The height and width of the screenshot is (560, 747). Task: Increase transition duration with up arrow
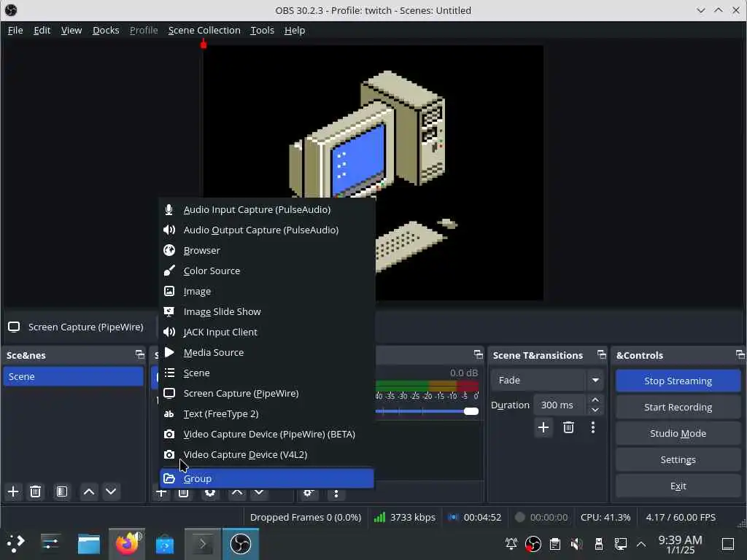coord(595,400)
